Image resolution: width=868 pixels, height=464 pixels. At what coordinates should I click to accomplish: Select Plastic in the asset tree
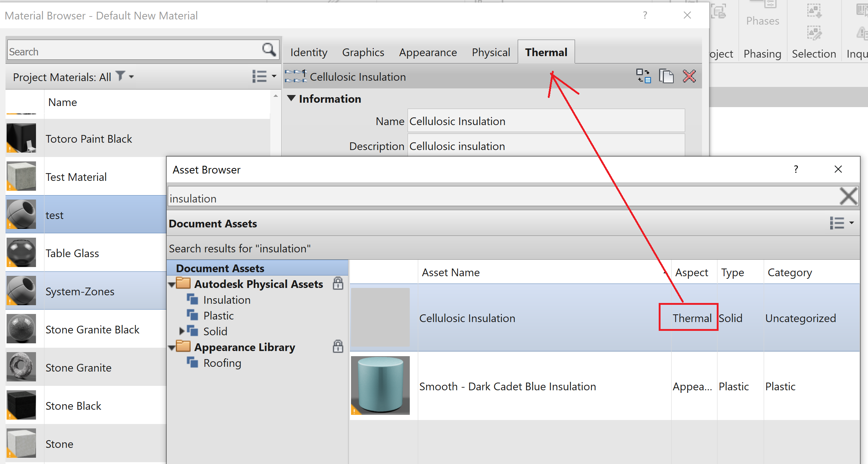218,315
